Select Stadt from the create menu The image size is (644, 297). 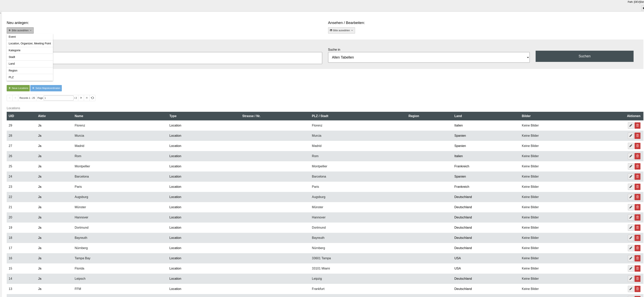[x=30, y=57]
